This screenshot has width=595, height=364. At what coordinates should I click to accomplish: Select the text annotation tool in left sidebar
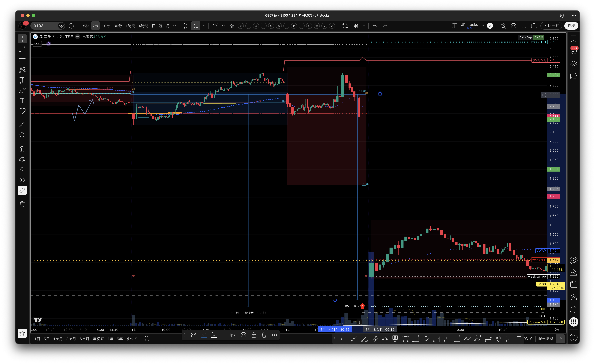coord(22,101)
